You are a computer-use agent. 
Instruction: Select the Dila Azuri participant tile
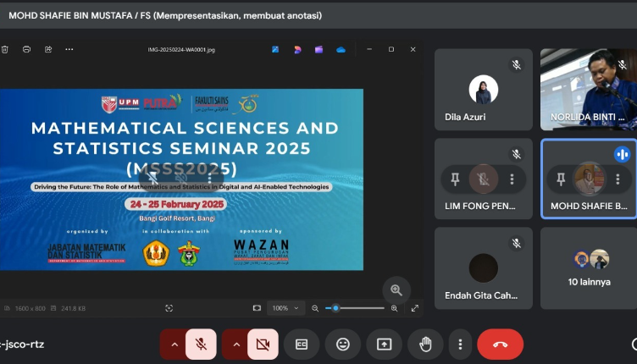tap(483, 89)
